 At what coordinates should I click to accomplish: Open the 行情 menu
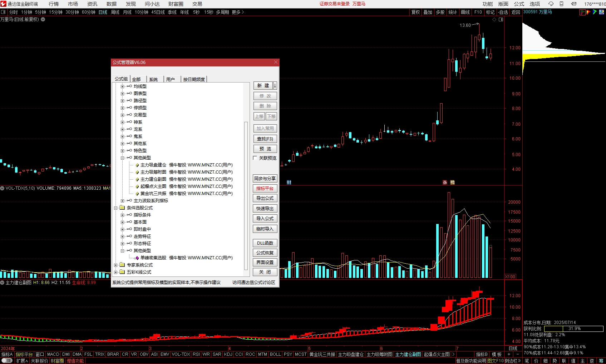(54, 4)
